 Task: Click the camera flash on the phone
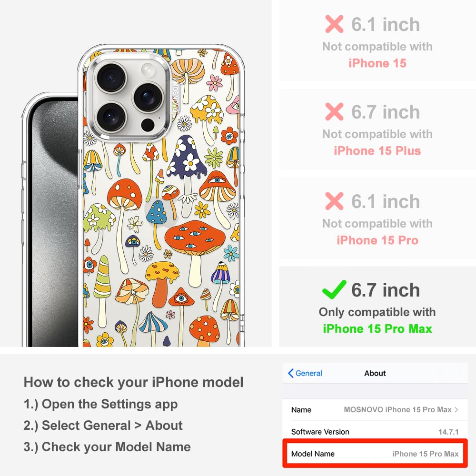[148, 70]
